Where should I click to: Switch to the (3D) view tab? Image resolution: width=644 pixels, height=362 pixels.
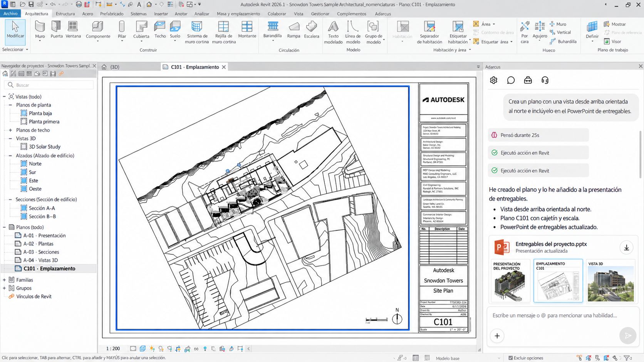click(x=115, y=67)
